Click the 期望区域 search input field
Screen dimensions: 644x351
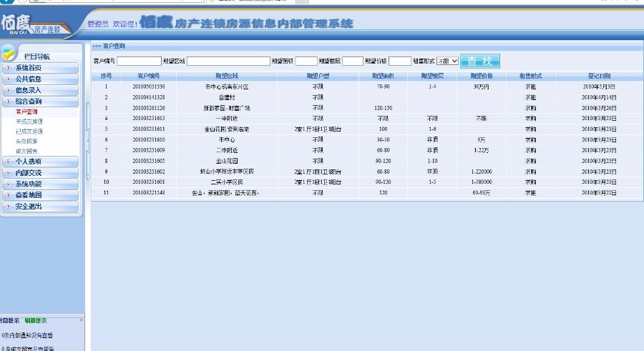click(x=228, y=61)
